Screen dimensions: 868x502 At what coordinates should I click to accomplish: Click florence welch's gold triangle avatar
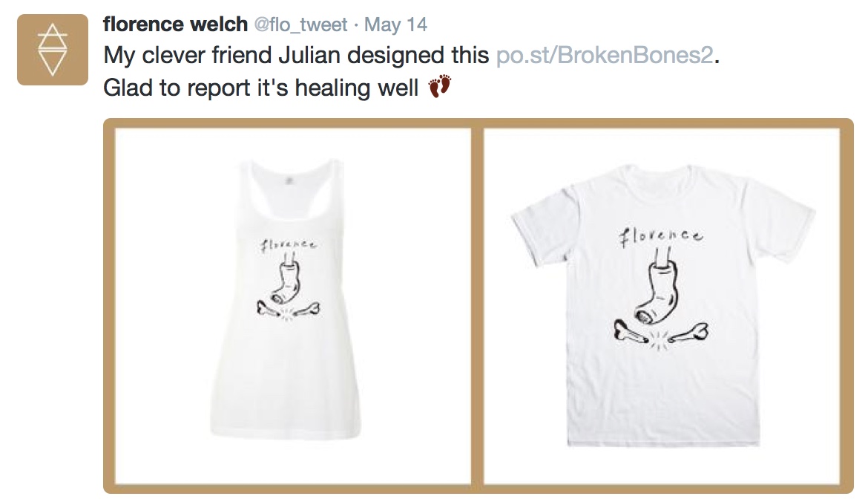(53, 50)
